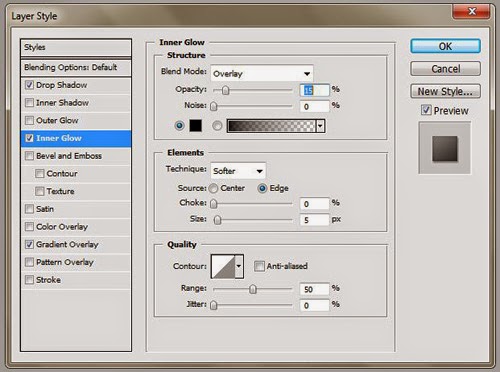The width and height of the screenshot is (500, 372).
Task: Click the layer style preview thumbnail
Action: [x=445, y=148]
